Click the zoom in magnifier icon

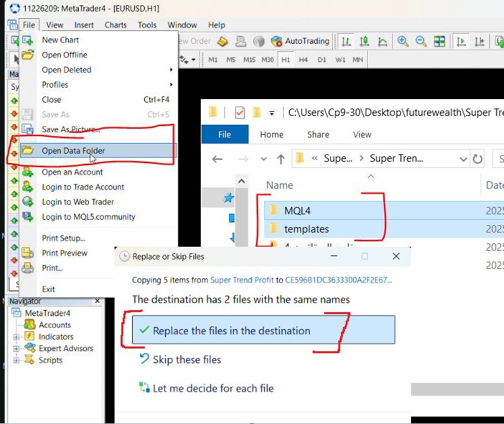(403, 41)
